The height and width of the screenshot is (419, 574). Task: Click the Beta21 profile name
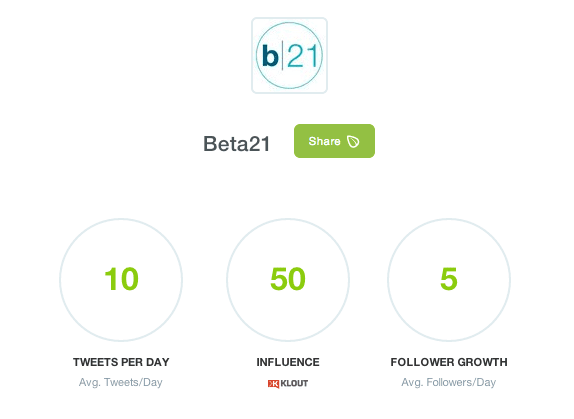click(236, 143)
